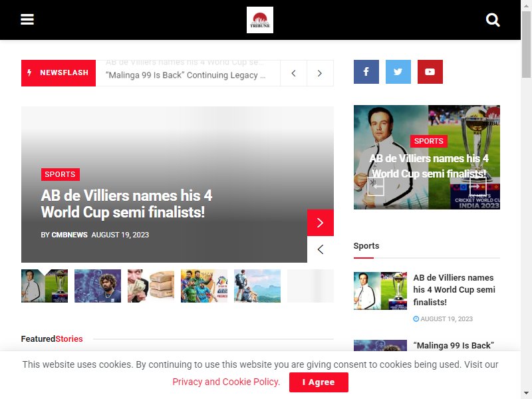
Task: Click the scrollbar down arrow
Action: coord(526,394)
